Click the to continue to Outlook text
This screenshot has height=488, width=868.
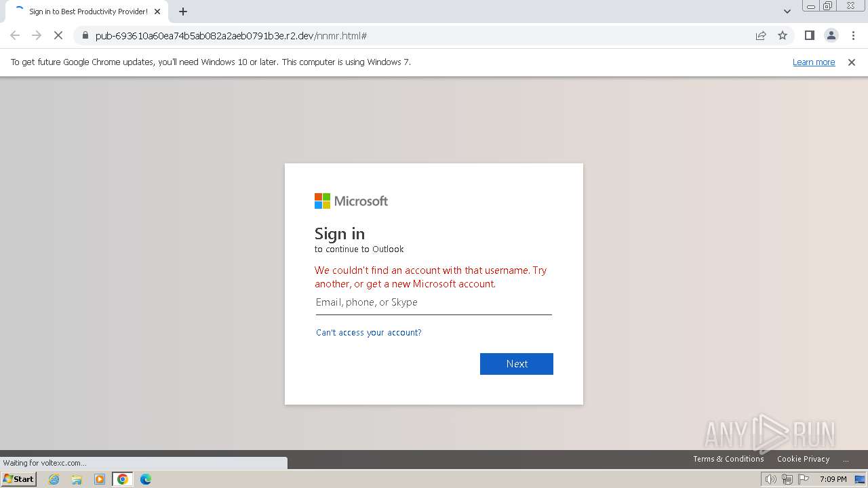tap(359, 249)
